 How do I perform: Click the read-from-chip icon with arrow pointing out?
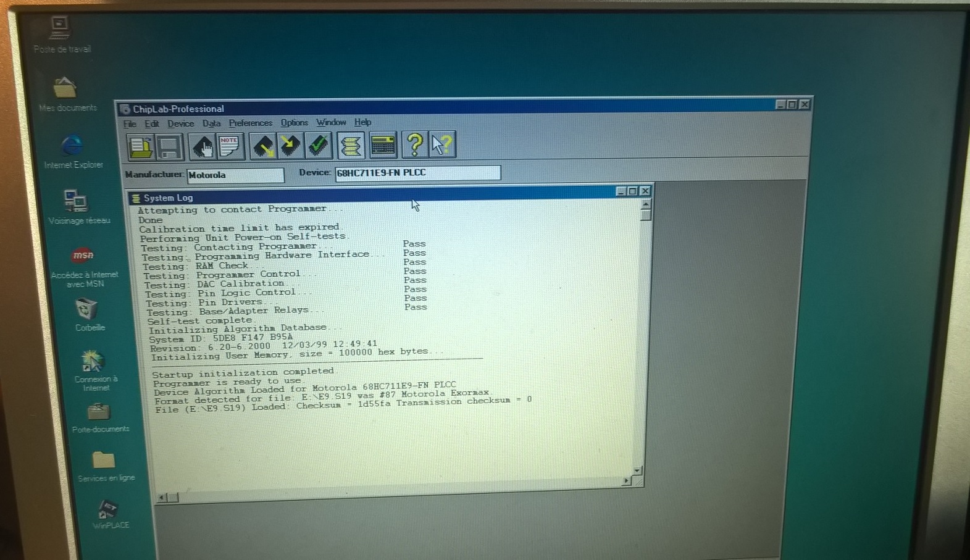click(x=263, y=146)
